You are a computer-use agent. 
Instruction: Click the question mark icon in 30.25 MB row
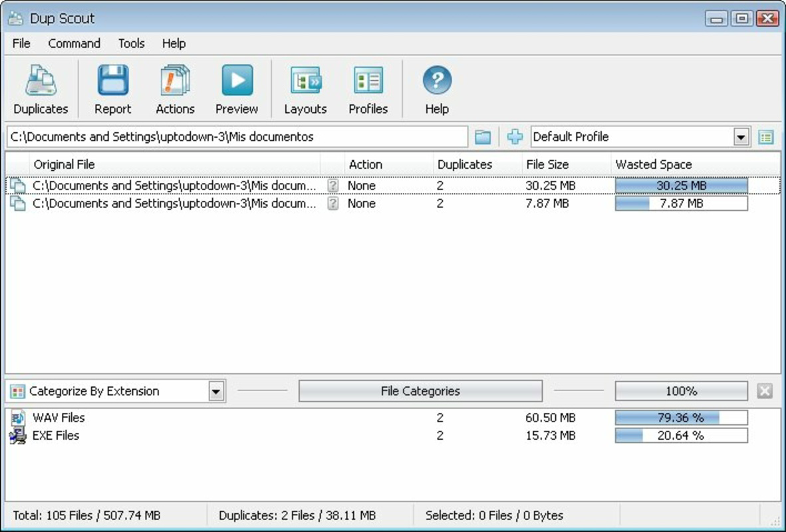333,186
